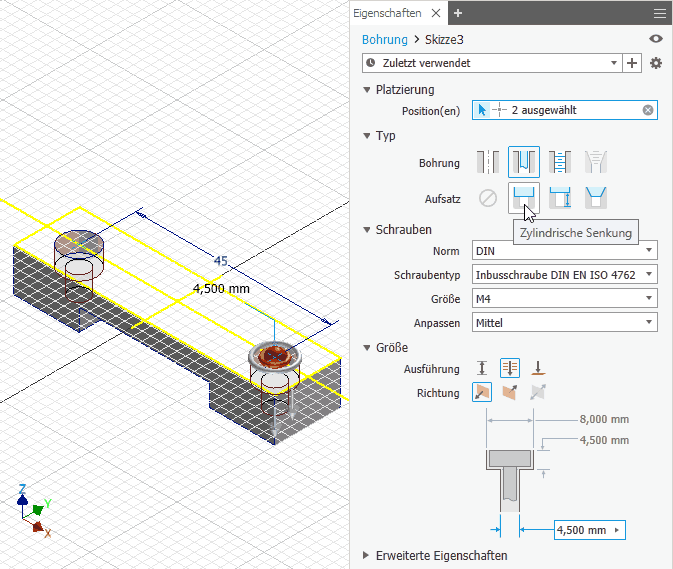Toggle preview visibility eye icon

(656, 39)
